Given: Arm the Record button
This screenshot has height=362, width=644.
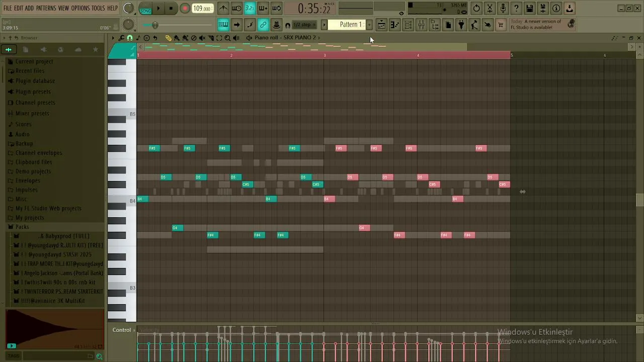Looking at the screenshot, I should 185,8.
